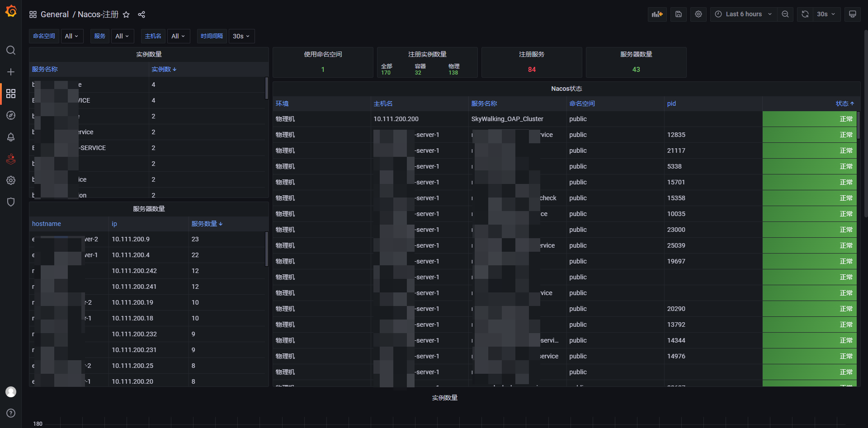
Task: Sort by 实例数 column header
Action: tap(164, 69)
